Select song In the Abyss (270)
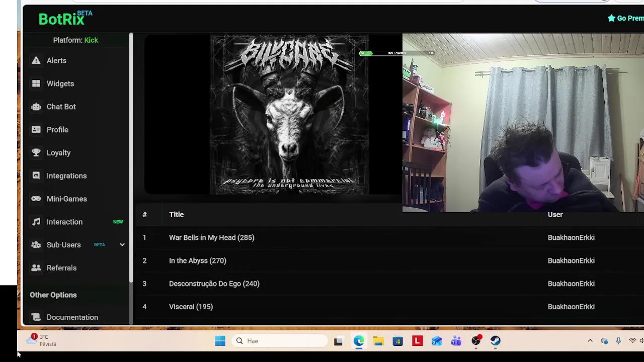The image size is (644, 362). point(198,261)
